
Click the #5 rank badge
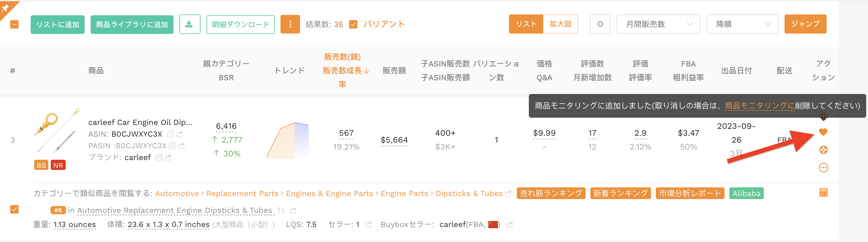tap(58, 210)
